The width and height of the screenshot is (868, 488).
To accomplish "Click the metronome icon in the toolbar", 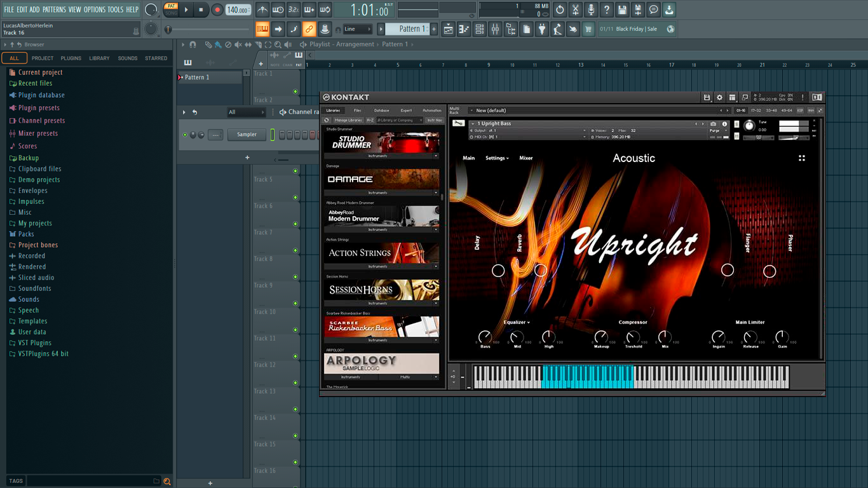I will tap(262, 10).
